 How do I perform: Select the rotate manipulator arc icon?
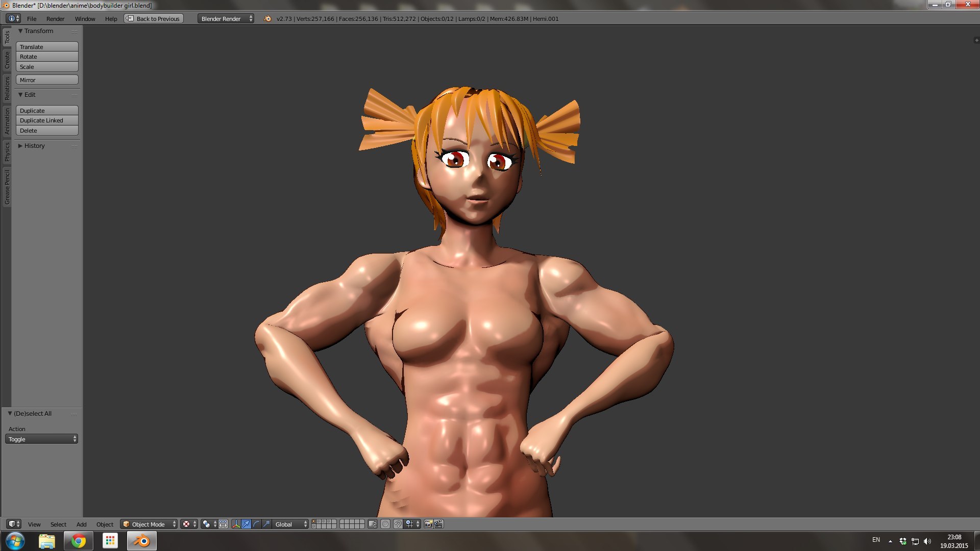click(256, 524)
